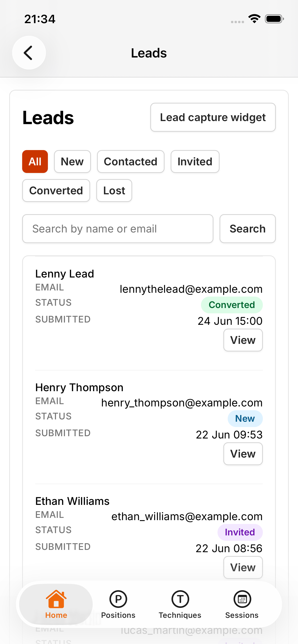Screen dimensions: 298x644
Task: Tap the battery status icon
Action: 274,19
